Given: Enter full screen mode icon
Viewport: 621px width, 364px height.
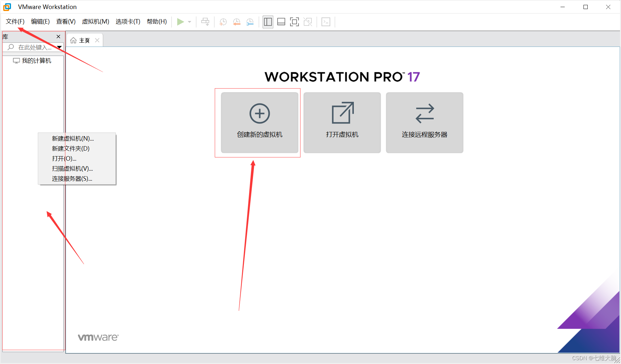Looking at the screenshot, I should (294, 22).
